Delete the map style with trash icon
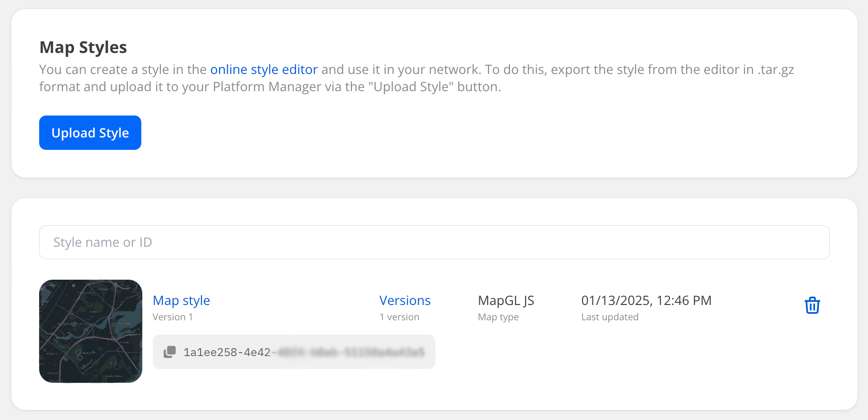Image resolution: width=868 pixels, height=420 pixels. click(812, 305)
